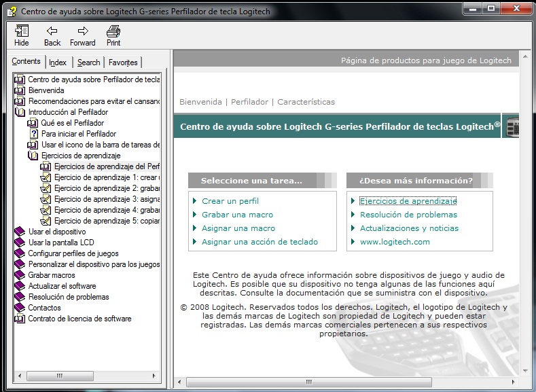Click the Bienvenida book icon in contents

(20, 90)
